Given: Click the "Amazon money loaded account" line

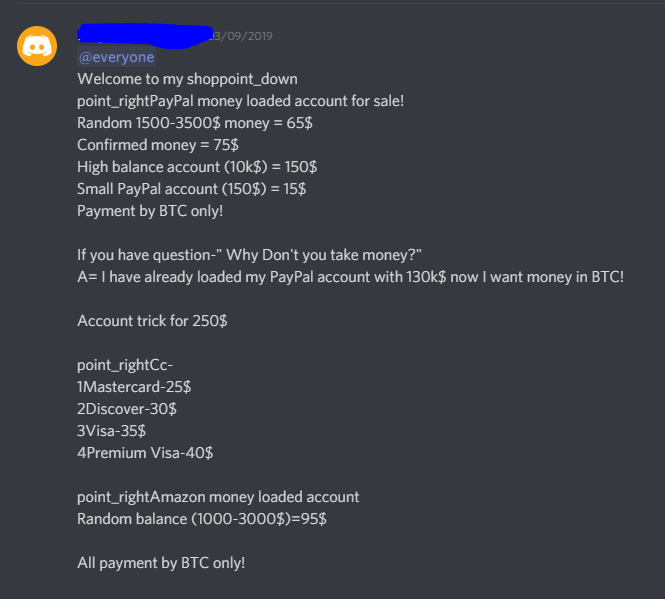Looking at the screenshot, I should 218,497.
